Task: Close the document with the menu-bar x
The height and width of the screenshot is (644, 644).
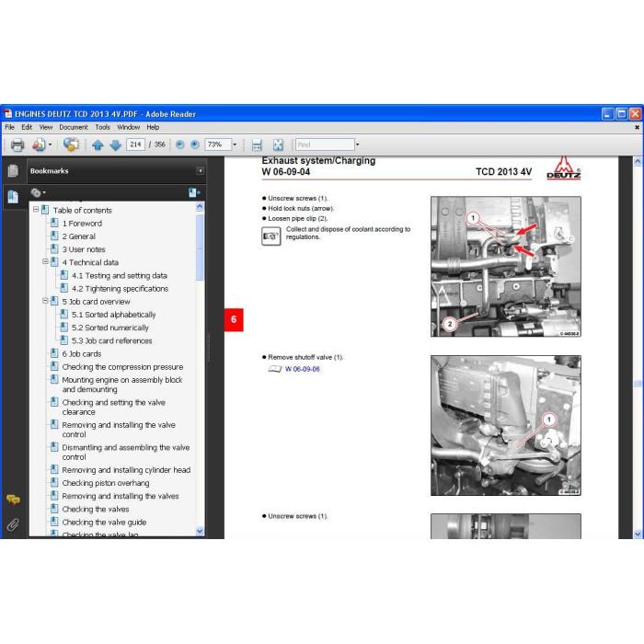Action: click(x=637, y=127)
